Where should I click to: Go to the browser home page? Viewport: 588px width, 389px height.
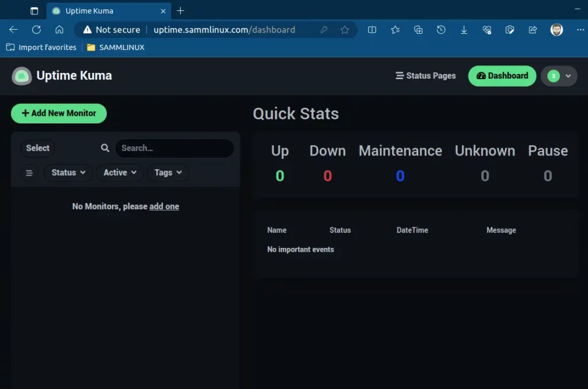(59, 30)
